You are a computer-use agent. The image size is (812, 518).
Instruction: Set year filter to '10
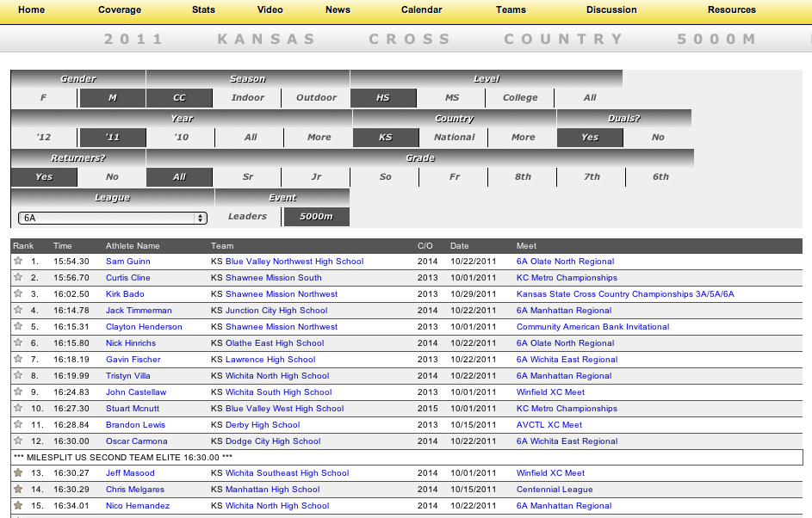click(181, 138)
